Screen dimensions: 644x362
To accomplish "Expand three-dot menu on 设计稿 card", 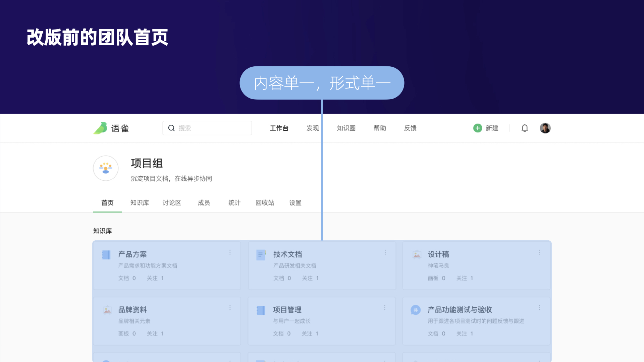I will tap(539, 252).
